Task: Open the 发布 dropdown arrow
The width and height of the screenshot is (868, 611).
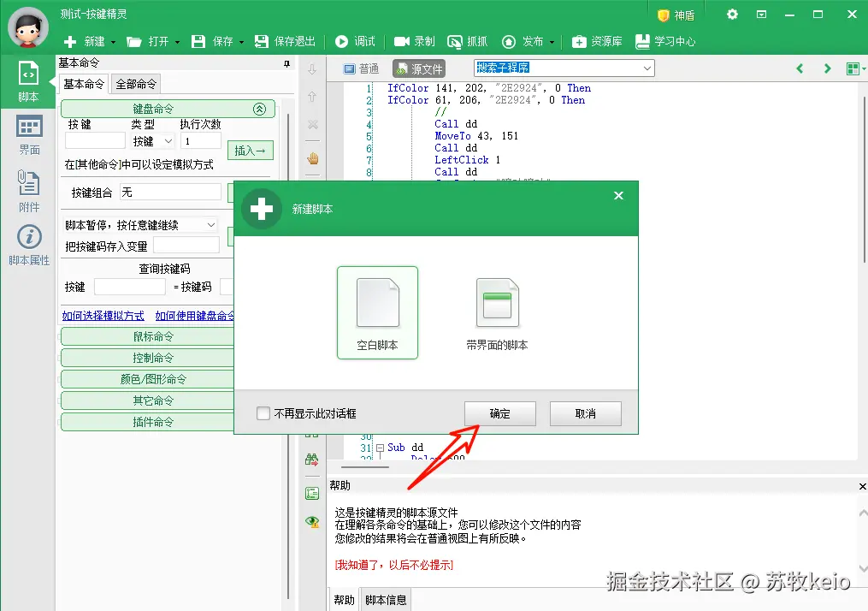Action: (x=552, y=42)
